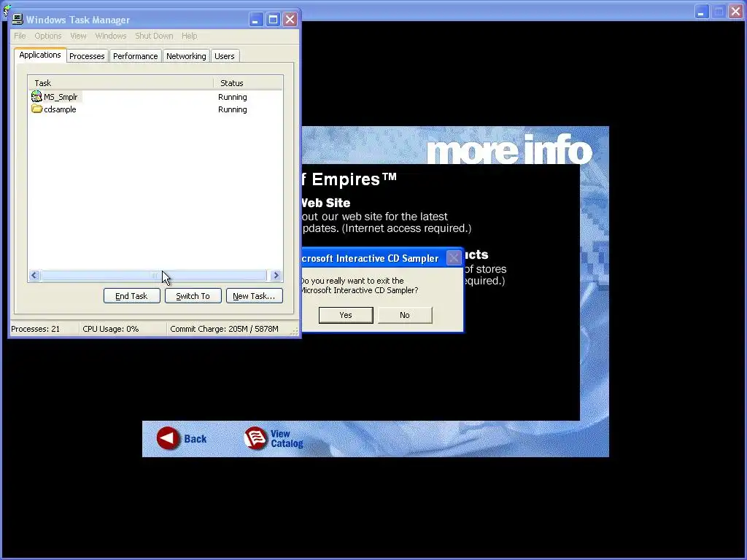Click the horizontal scrollbar thumb in task list
747x560 pixels.
pos(154,275)
